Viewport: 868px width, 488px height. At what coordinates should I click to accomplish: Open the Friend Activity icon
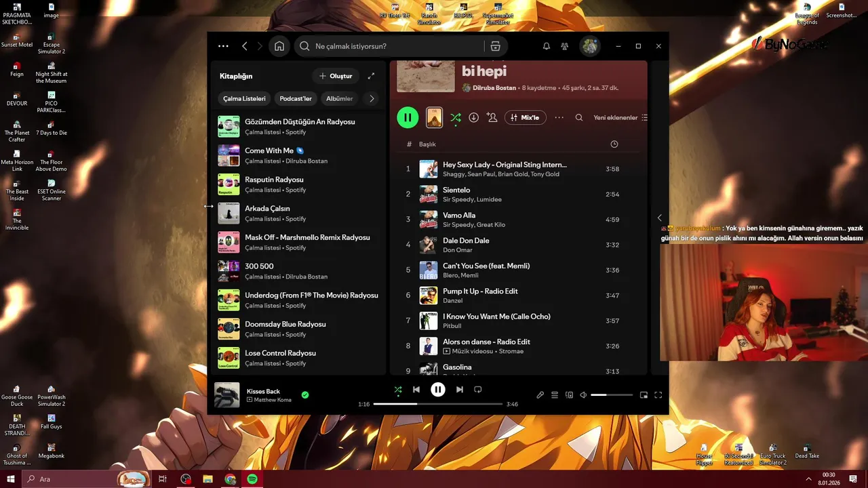565,46
